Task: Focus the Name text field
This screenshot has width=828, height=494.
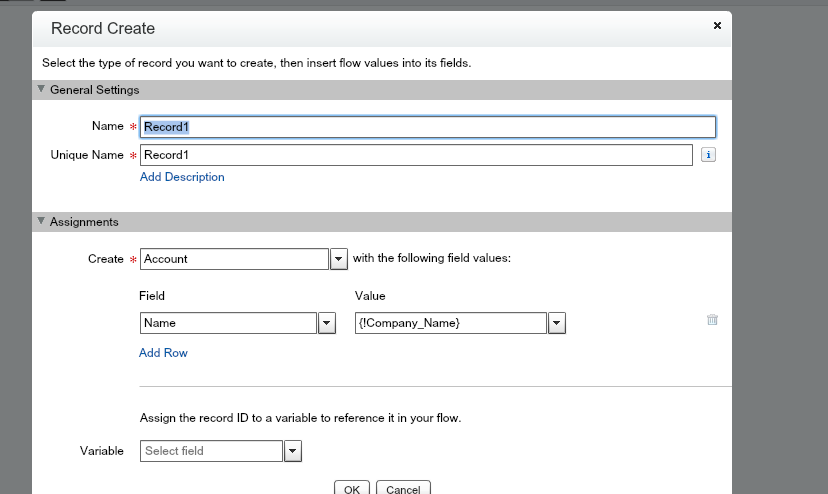Action: click(427, 127)
